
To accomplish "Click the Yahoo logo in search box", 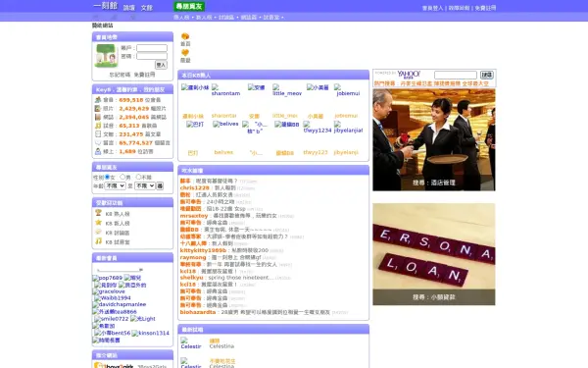I will [409, 74].
